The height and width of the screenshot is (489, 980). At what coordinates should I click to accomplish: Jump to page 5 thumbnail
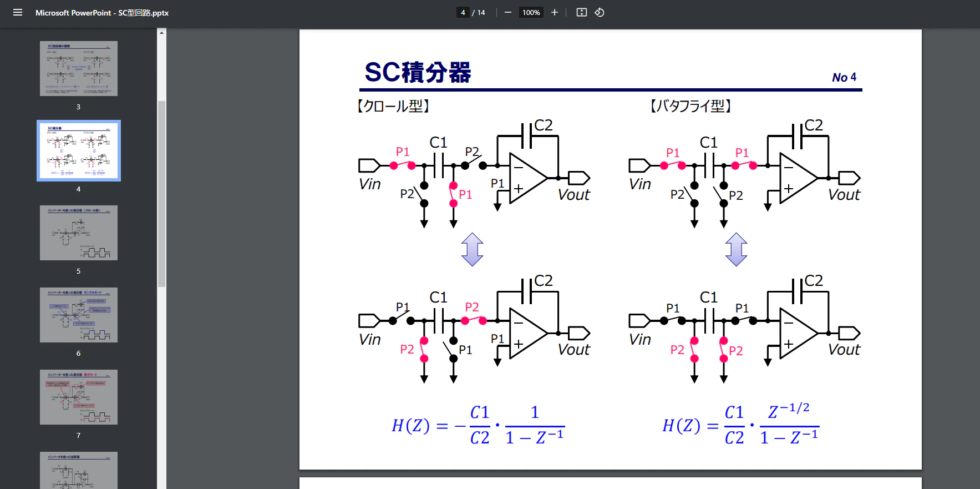(x=79, y=233)
